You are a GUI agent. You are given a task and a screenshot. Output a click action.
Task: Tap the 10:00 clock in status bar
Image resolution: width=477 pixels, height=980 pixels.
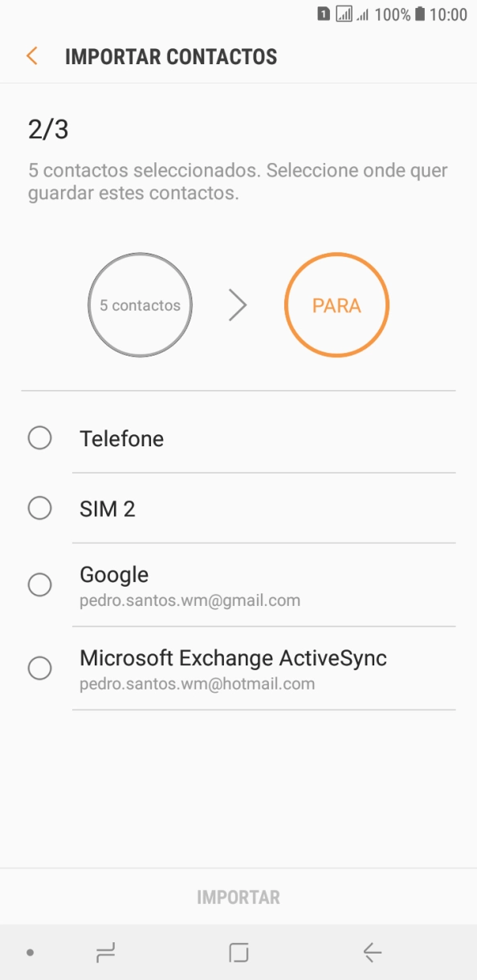click(450, 14)
